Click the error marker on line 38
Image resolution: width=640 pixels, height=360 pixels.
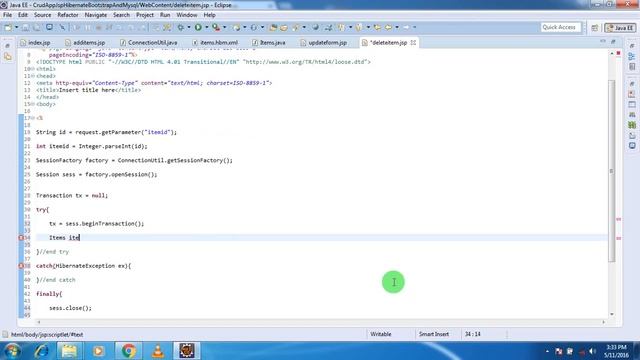click(21, 266)
